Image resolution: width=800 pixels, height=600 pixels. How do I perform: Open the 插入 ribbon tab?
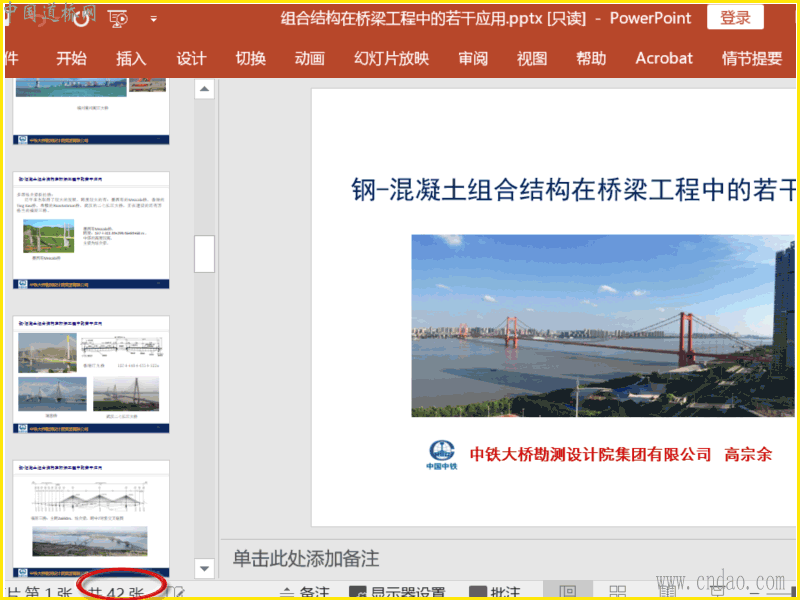(x=131, y=58)
